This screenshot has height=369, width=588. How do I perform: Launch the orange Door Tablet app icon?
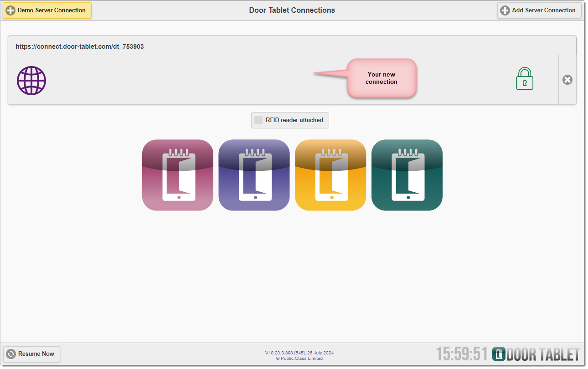click(330, 175)
